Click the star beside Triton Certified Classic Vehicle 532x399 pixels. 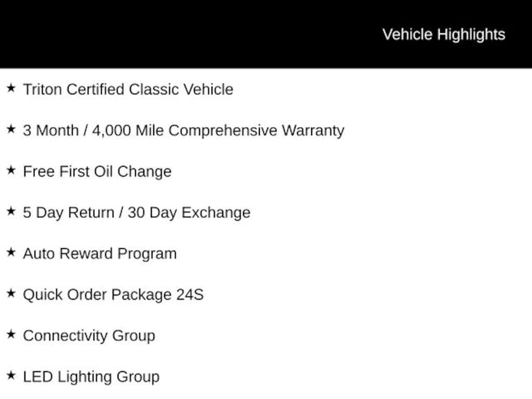[11, 88]
